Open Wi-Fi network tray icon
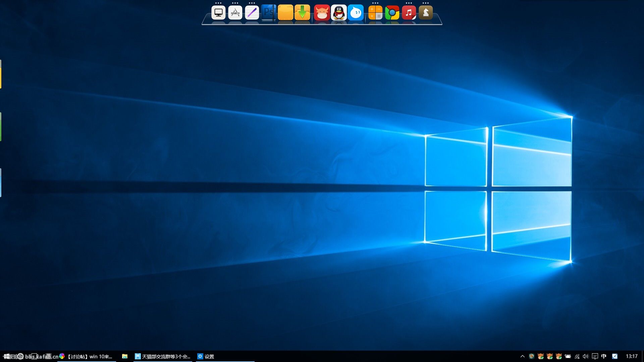This screenshot has height=362, width=644. [577, 356]
